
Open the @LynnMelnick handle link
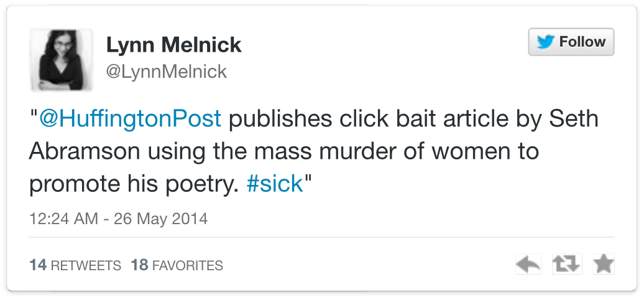point(167,72)
